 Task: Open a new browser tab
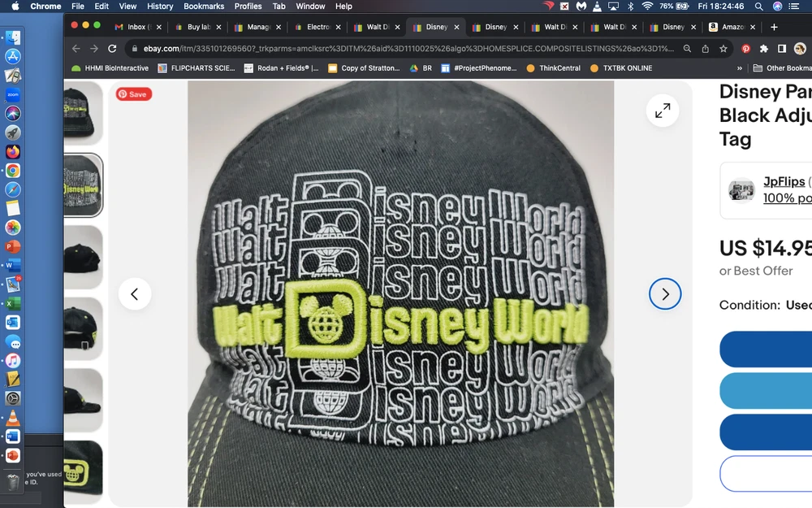point(774,27)
